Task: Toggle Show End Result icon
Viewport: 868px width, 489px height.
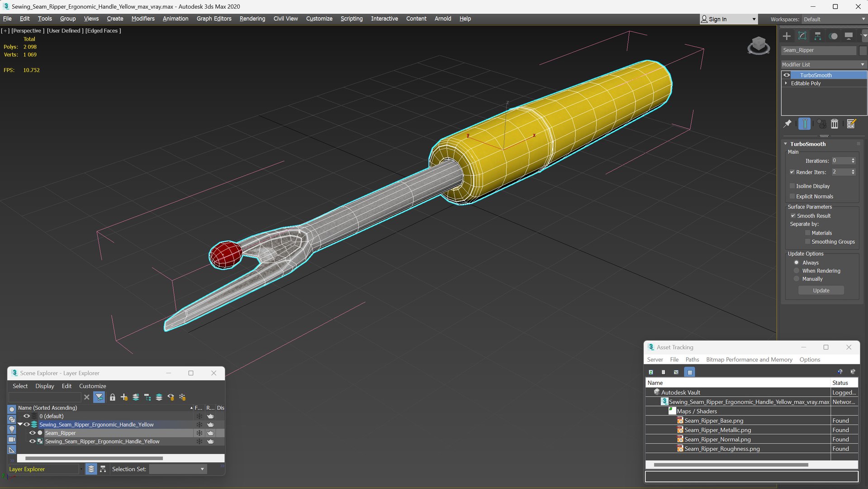Action: [x=804, y=124]
